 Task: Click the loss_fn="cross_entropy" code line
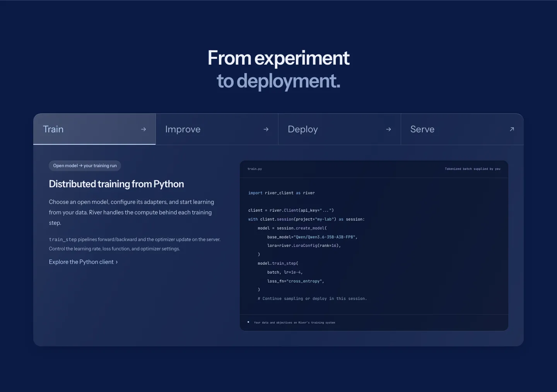[x=296, y=281]
